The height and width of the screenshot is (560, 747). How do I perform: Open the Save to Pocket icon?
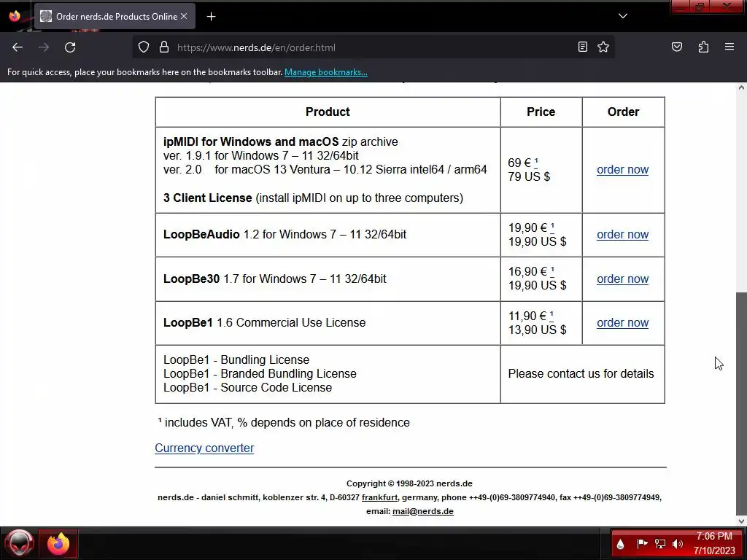(676, 47)
